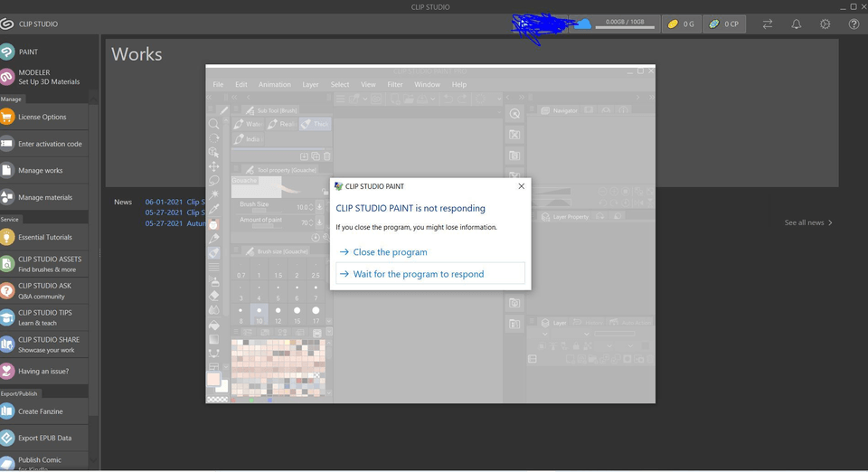
Task: Open Create Fanzine
Action: (44, 411)
